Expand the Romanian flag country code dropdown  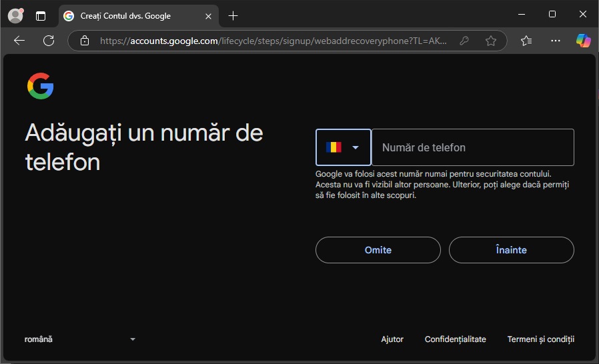pos(343,147)
